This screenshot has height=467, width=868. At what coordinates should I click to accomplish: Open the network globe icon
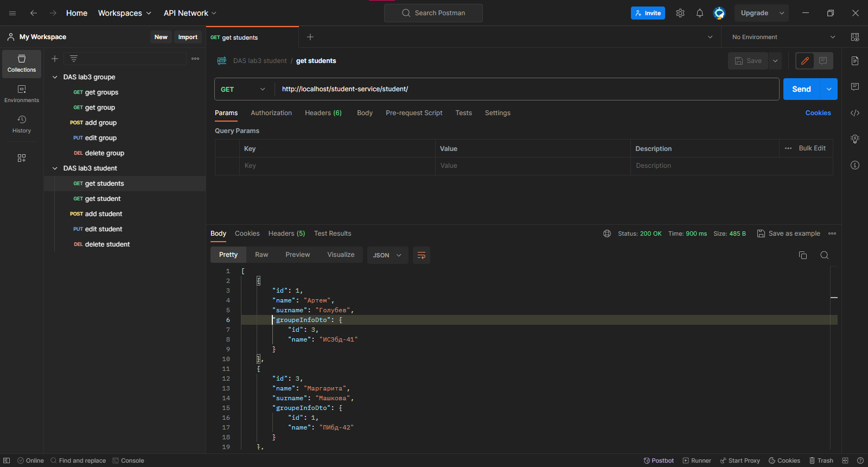tap(607, 233)
